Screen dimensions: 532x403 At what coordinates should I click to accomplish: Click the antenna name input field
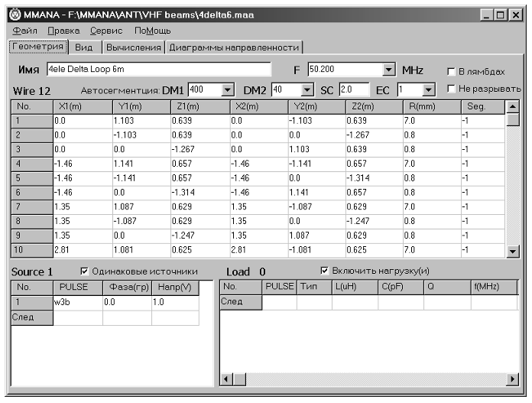tap(157, 70)
